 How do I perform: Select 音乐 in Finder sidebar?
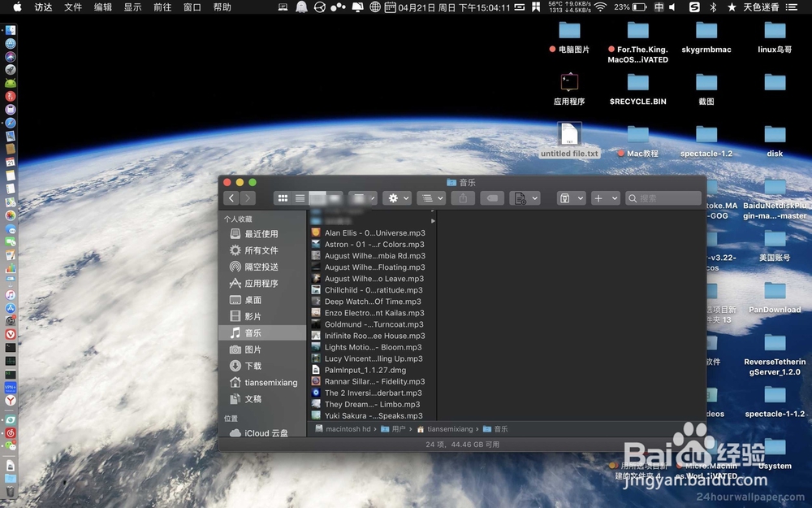(x=262, y=332)
